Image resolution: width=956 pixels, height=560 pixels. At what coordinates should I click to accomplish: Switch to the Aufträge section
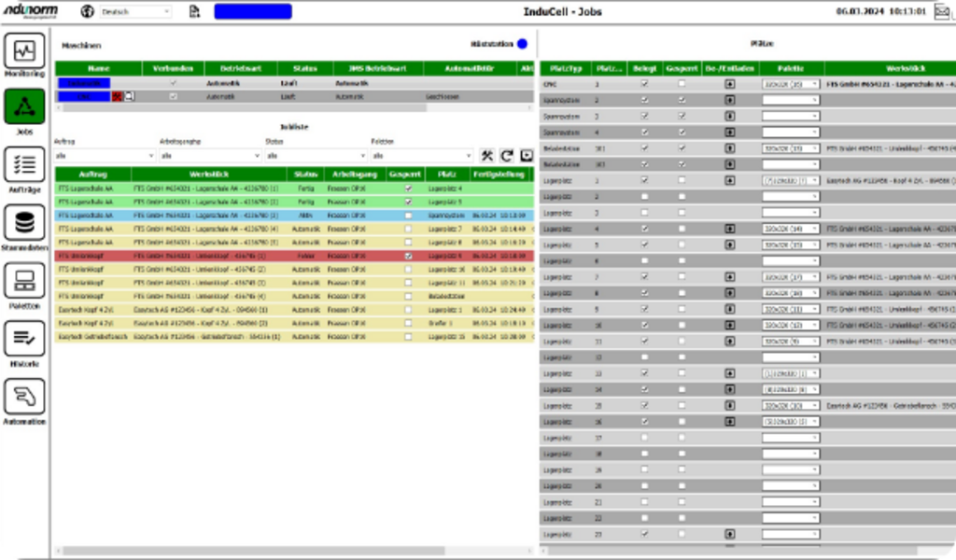[x=24, y=164]
